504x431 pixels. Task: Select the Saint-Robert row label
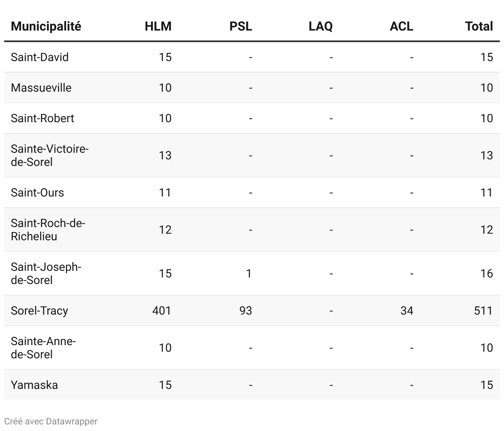tap(43, 118)
